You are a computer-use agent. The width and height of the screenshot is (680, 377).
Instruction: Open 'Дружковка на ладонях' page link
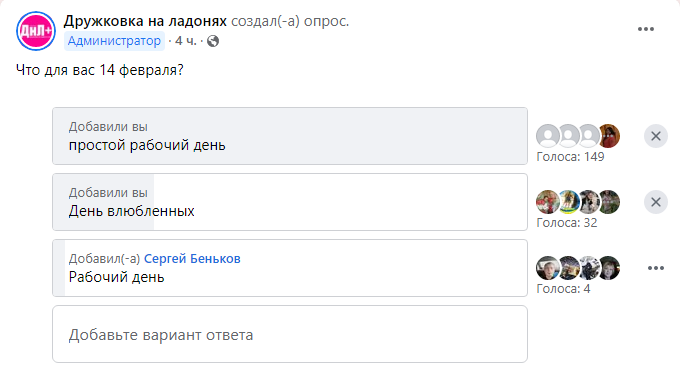click(x=145, y=21)
